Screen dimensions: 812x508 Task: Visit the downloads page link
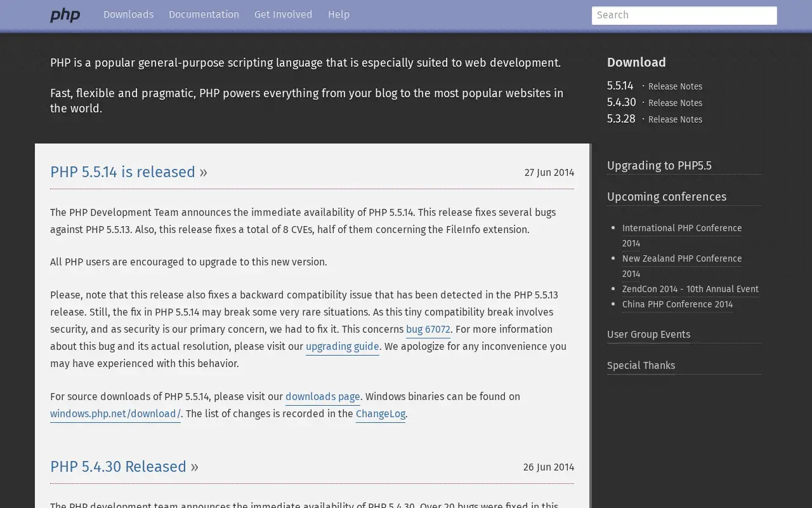pos(323,397)
